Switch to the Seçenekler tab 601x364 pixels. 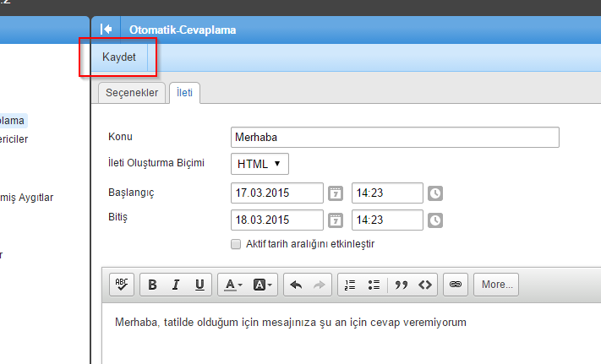(131, 94)
